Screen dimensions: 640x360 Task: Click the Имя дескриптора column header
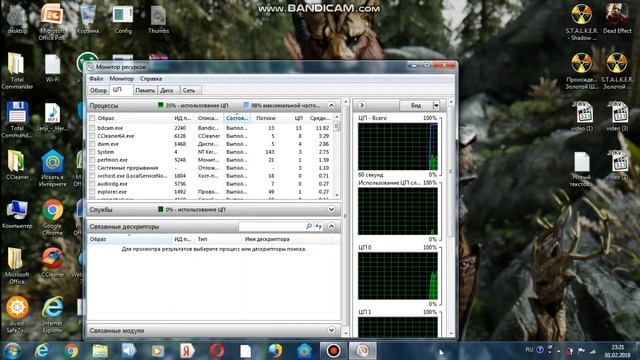click(x=267, y=239)
